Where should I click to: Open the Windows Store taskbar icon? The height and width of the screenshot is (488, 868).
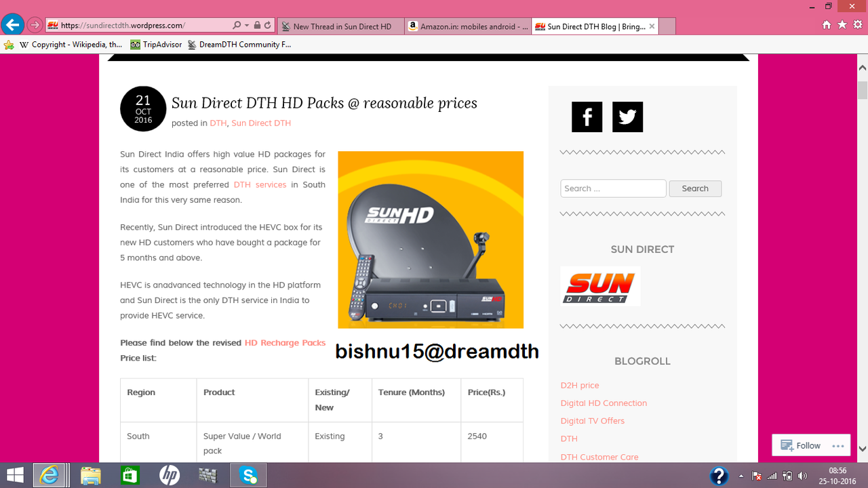pos(130,475)
